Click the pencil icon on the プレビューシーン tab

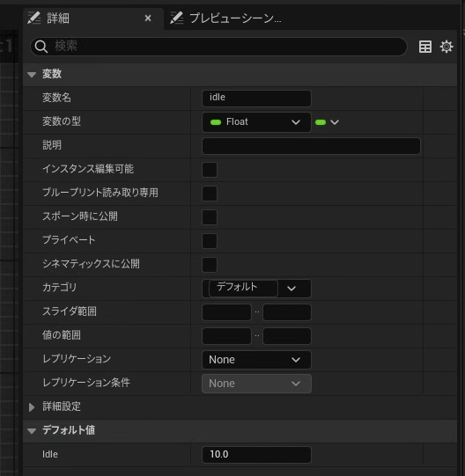pos(177,18)
